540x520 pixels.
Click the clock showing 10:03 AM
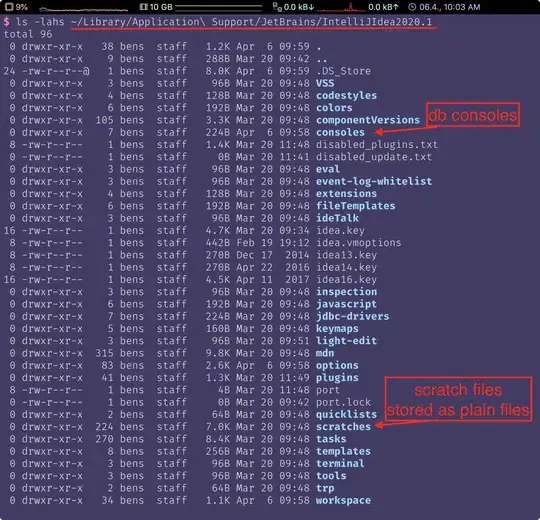(444, 7)
